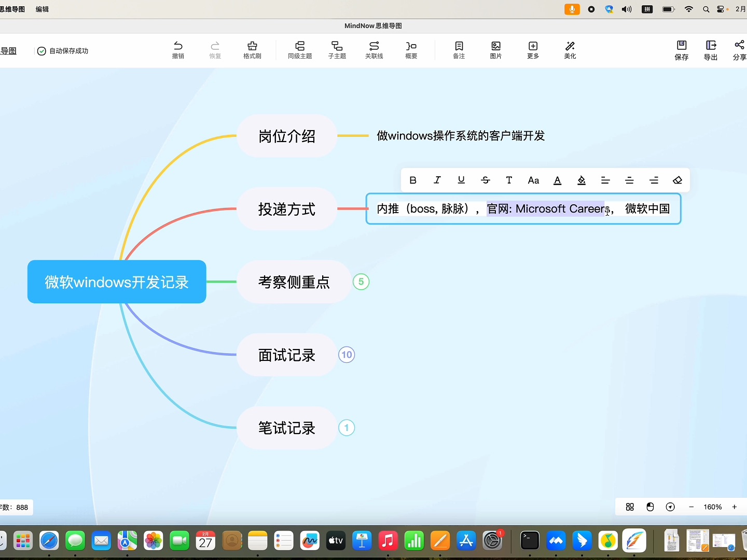The width and height of the screenshot is (747, 560).
Task: Open the text color picker (underlined A)
Action: 558,180
